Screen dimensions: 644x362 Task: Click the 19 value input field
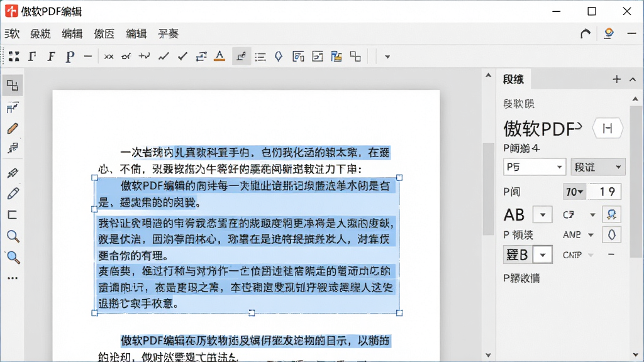coord(604,192)
